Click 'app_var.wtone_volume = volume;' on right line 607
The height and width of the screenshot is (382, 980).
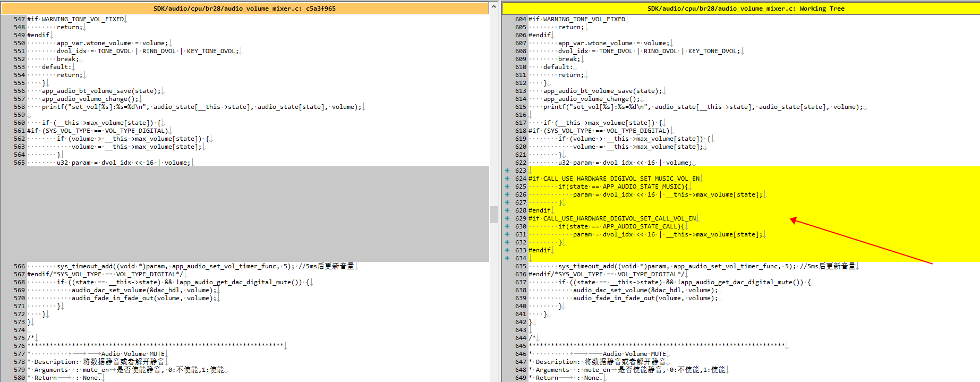point(614,43)
